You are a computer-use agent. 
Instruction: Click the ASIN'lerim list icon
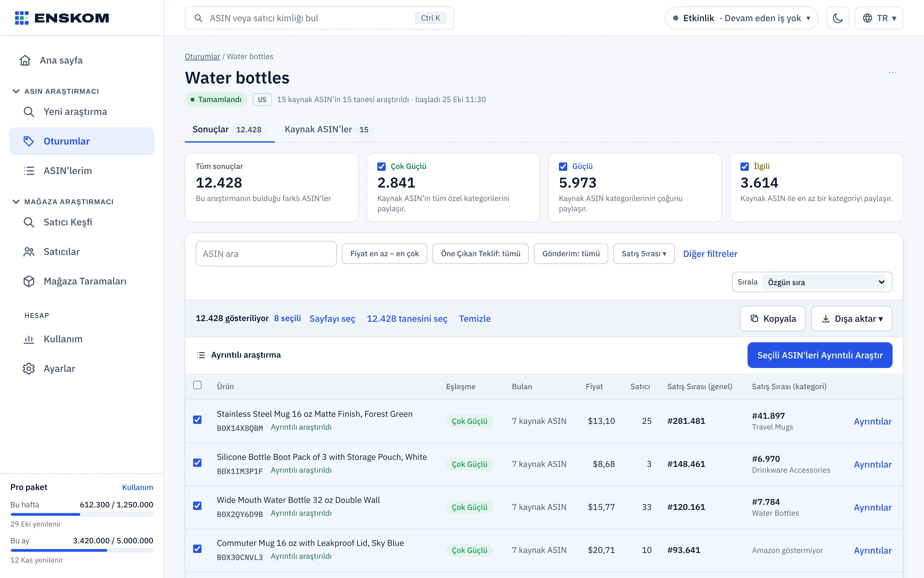[29, 171]
